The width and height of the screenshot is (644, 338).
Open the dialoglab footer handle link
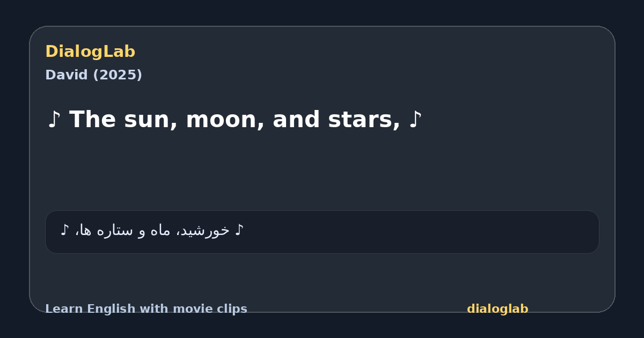pyautogui.click(x=497, y=309)
